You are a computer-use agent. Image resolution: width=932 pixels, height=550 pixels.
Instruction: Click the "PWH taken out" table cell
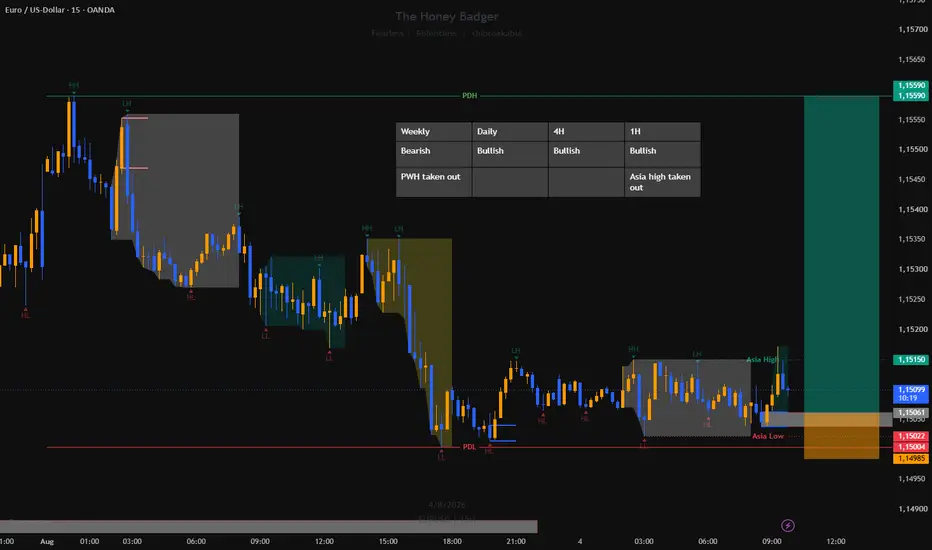tap(433, 182)
